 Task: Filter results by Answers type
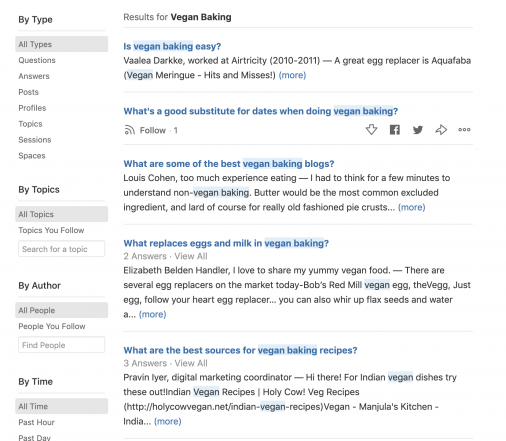coord(34,76)
